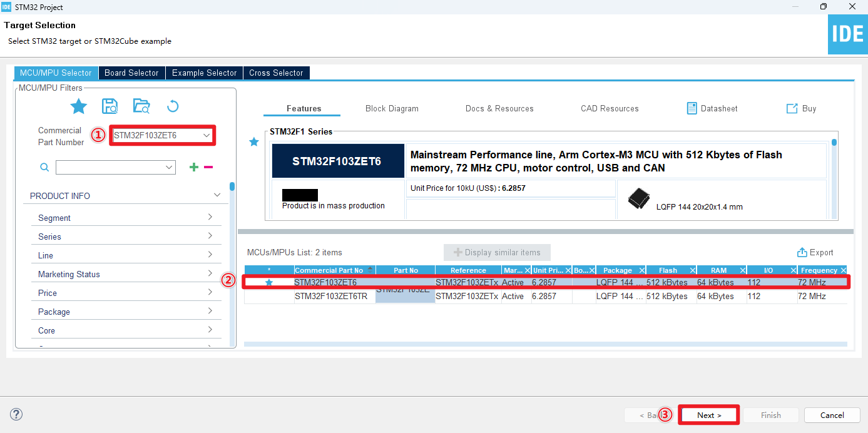
Task: Remove the I/O column using its X
Action: [793, 270]
